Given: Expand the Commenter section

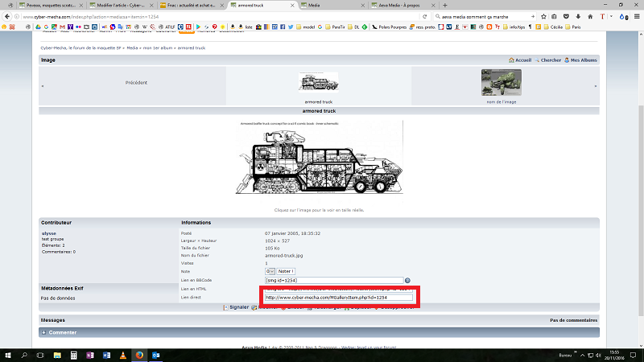Looking at the screenshot, I should click(x=319, y=332).
